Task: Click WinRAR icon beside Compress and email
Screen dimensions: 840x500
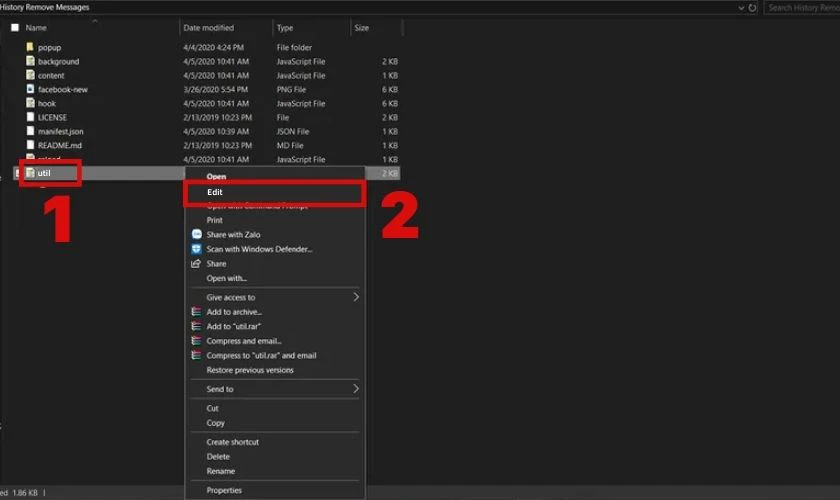Action: pyautogui.click(x=197, y=340)
